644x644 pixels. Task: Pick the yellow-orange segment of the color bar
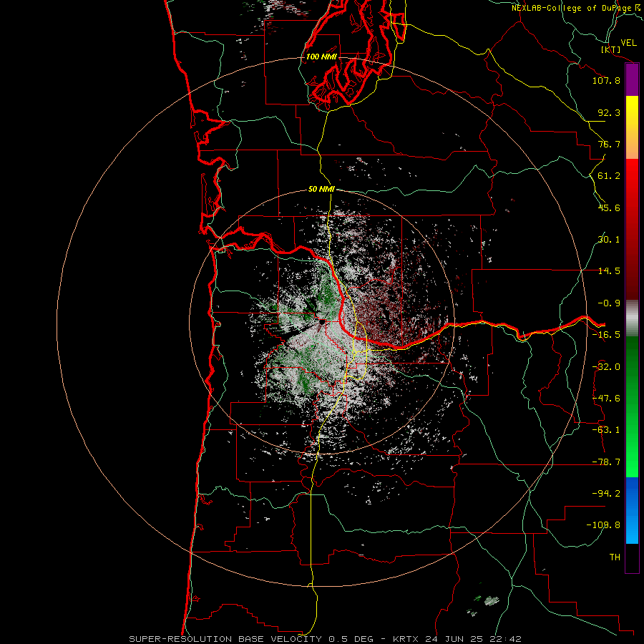coord(632,127)
